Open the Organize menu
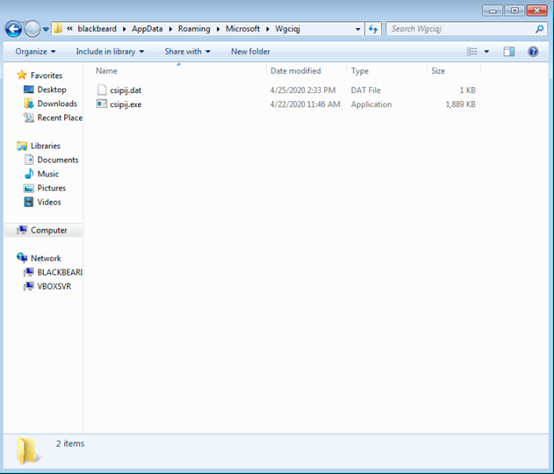554x474 pixels. [35, 52]
